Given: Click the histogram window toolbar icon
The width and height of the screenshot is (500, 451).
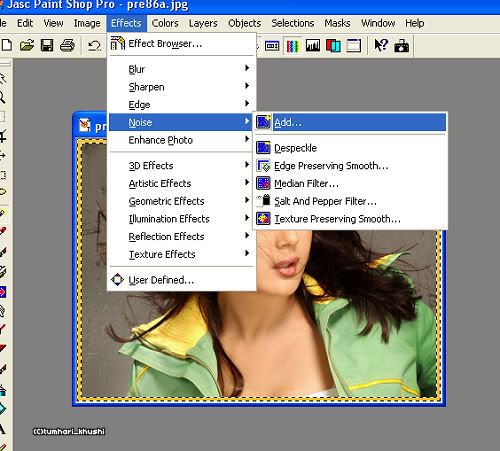Looking at the screenshot, I should [x=313, y=46].
